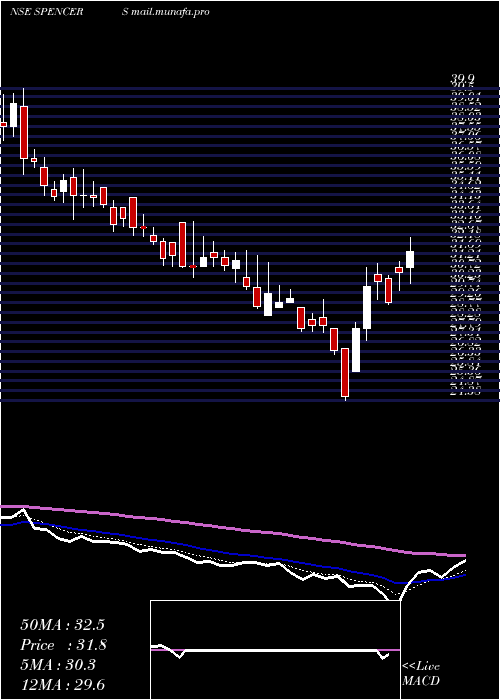500x700 pixels.
Task: Click the NSE SPENCER title text
Action: pos(46,12)
